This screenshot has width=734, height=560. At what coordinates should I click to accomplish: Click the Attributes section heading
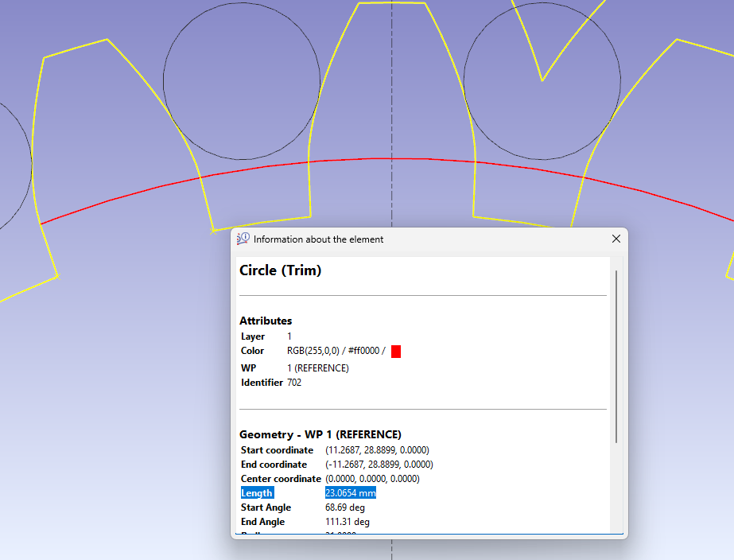point(266,321)
